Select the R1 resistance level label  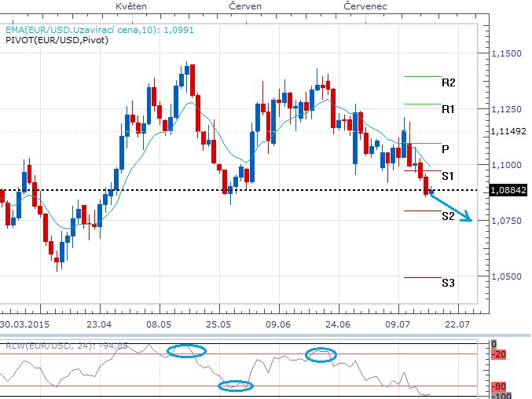coord(449,110)
